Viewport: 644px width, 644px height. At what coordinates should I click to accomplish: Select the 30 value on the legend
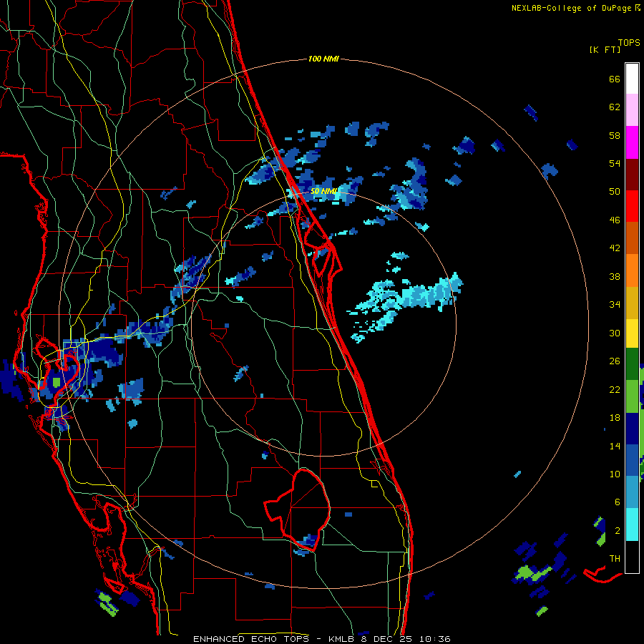[615, 333]
